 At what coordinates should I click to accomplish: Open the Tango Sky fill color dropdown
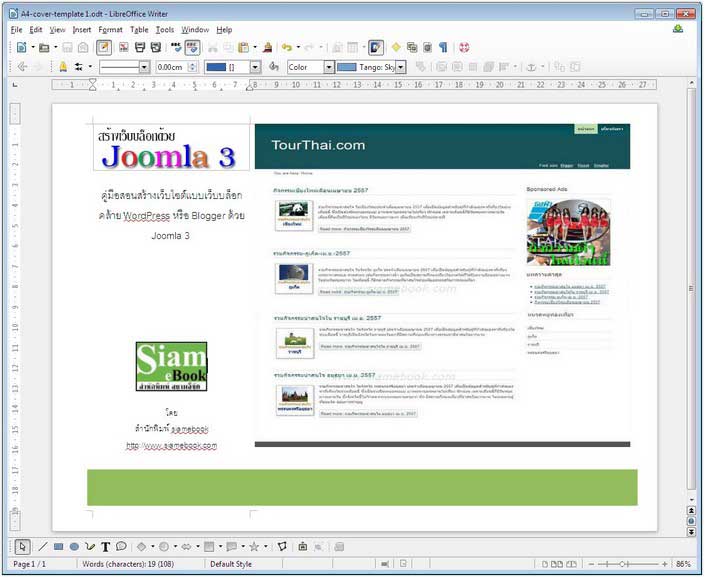[x=400, y=67]
